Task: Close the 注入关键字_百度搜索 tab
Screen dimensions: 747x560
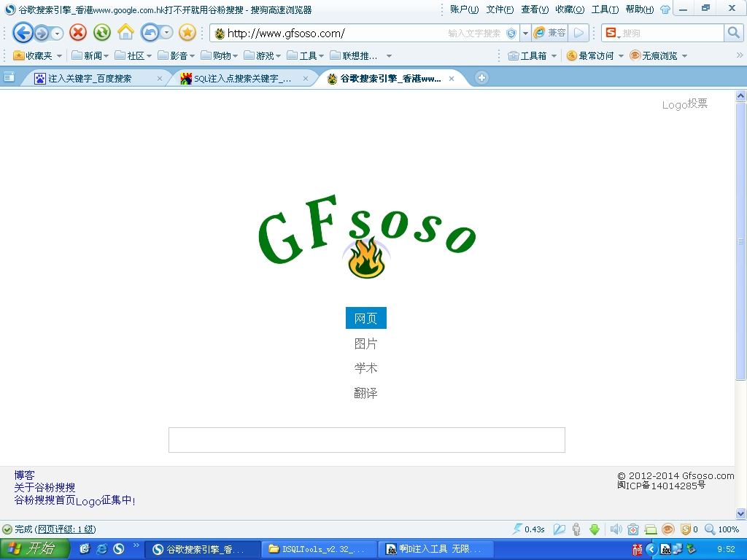Action: [160, 79]
